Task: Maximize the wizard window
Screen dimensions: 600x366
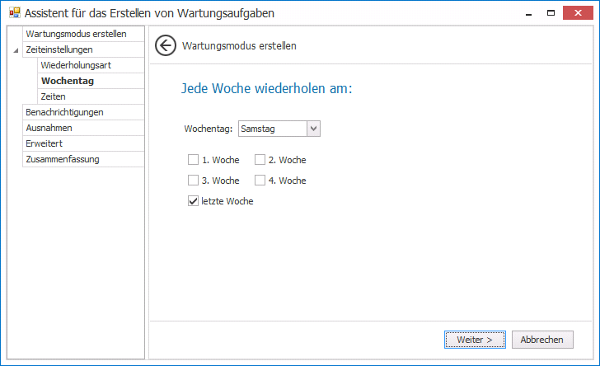Action: tap(551, 13)
